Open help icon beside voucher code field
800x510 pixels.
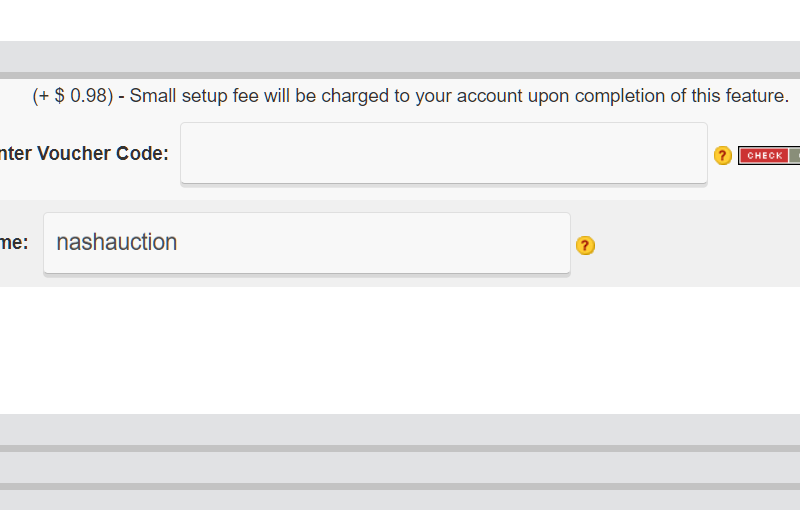click(722, 156)
